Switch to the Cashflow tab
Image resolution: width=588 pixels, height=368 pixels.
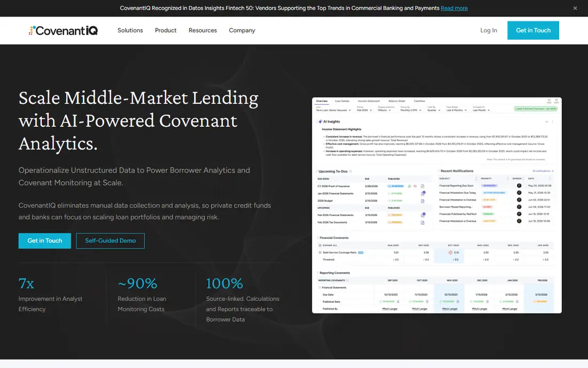[x=419, y=101]
